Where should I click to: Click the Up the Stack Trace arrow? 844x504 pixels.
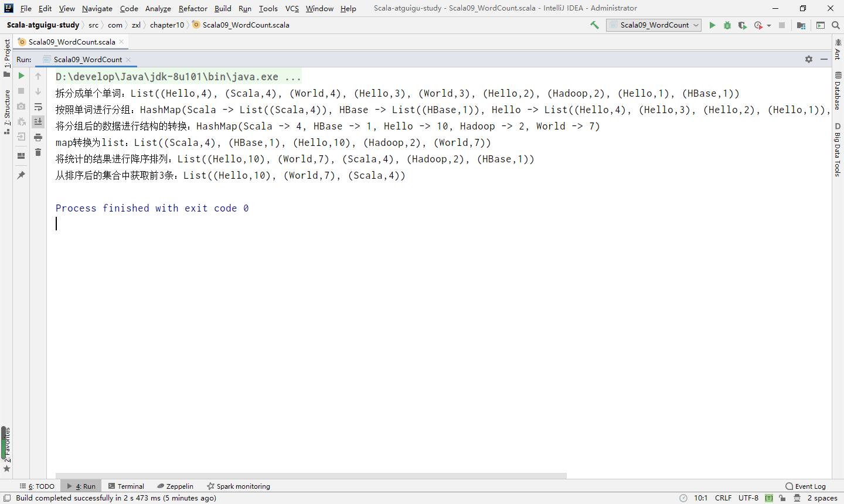point(38,76)
